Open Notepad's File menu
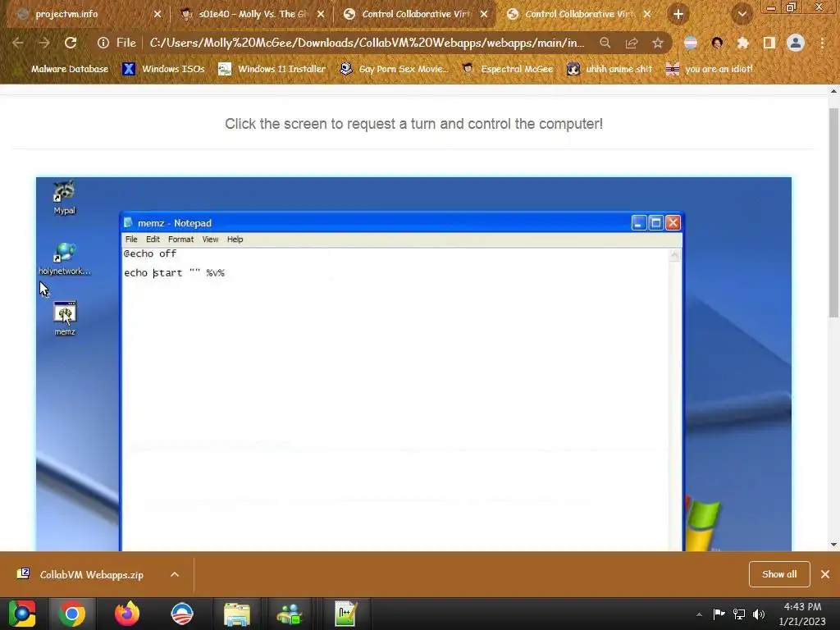This screenshot has width=840, height=630. click(131, 240)
